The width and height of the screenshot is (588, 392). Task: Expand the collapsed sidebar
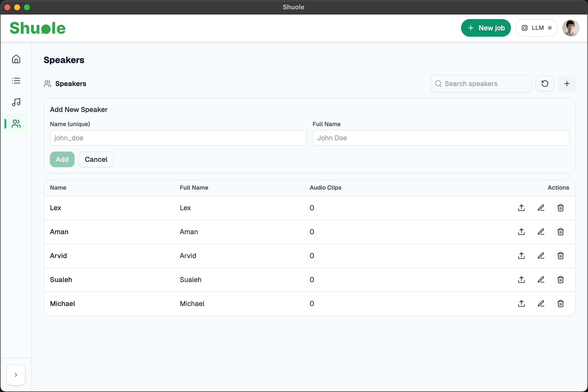point(16,374)
